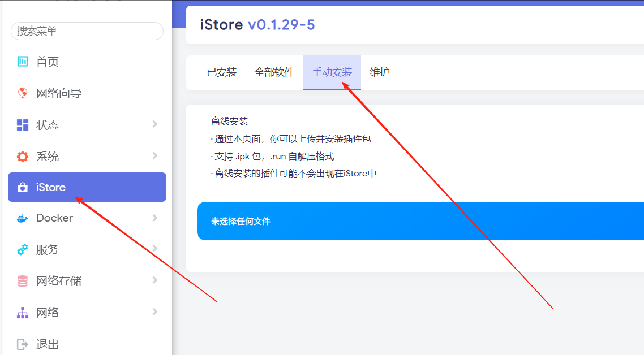Click the 服务 gears icon

pos(23,249)
